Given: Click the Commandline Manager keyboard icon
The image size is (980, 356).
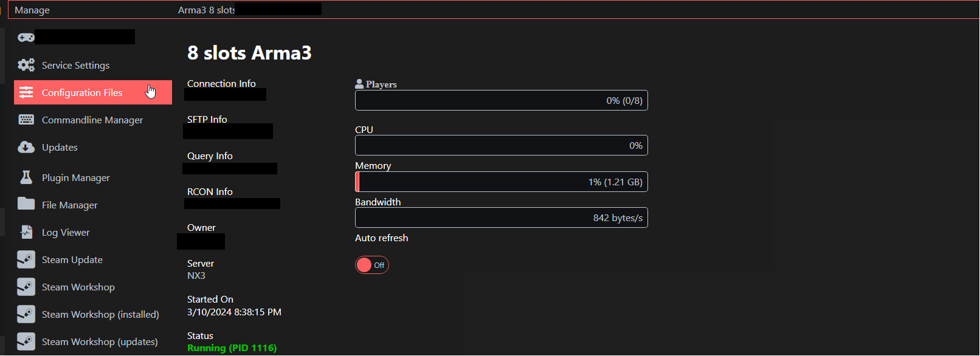Looking at the screenshot, I should [x=26, y=120].
